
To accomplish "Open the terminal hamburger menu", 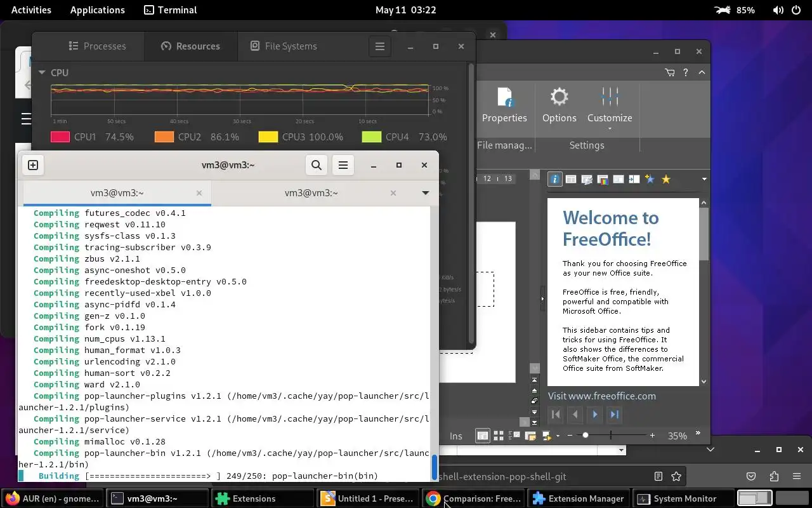I will click(343, 165).
